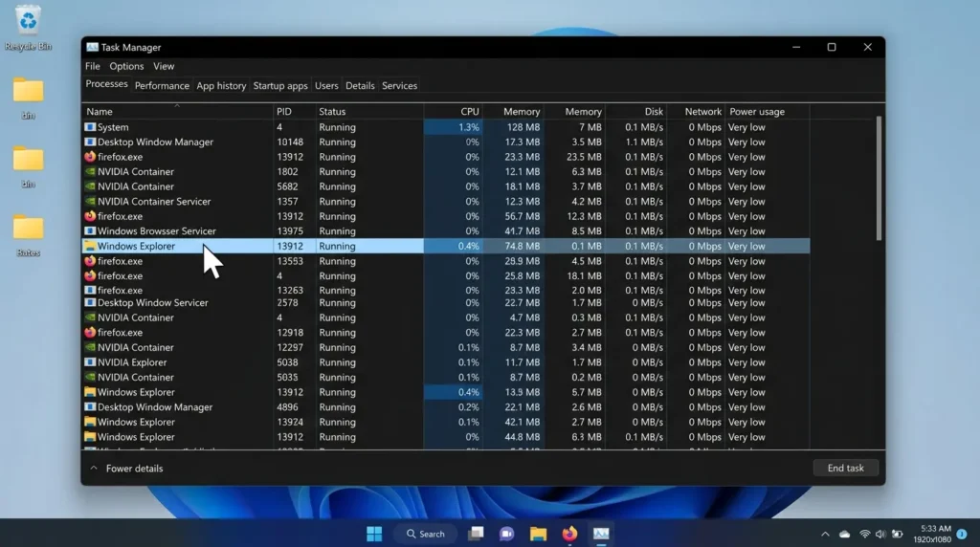Switch to the Performance tab
980x547 pixels.
click(162, 86)
